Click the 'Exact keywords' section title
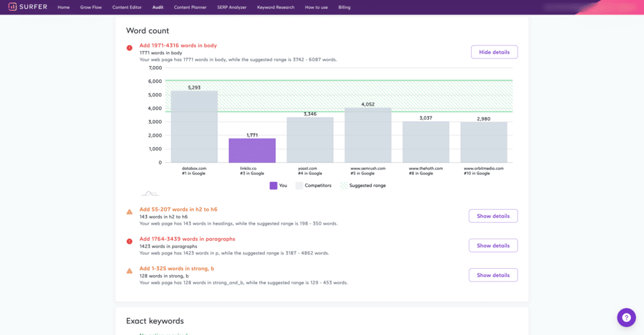 [x=155, y=321]
